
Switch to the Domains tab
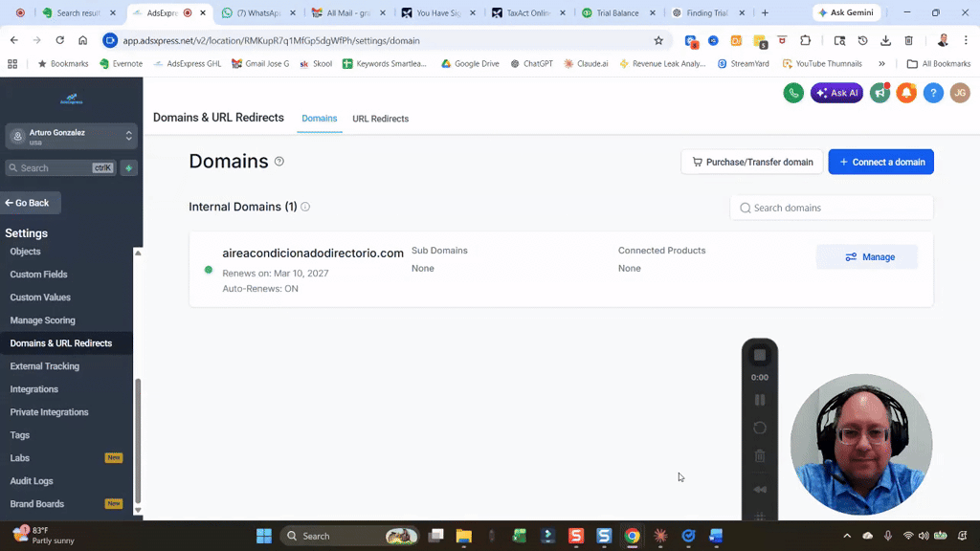[x=320, y=118]
